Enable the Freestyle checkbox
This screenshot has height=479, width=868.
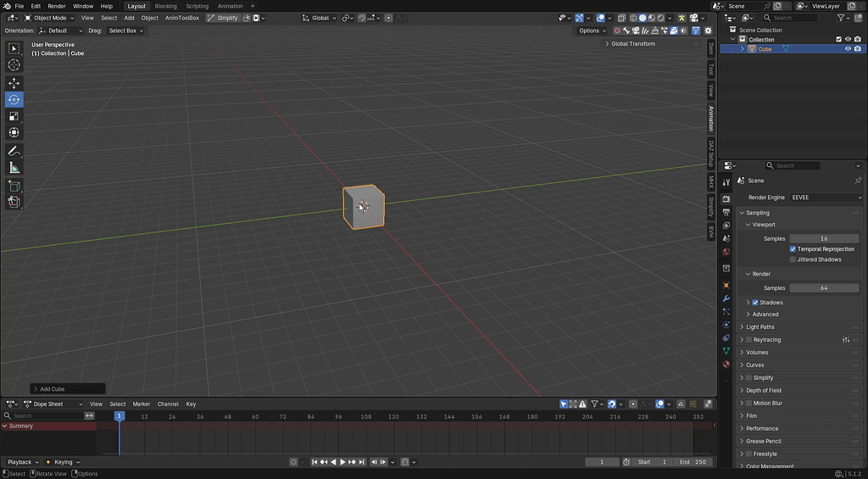749,454
